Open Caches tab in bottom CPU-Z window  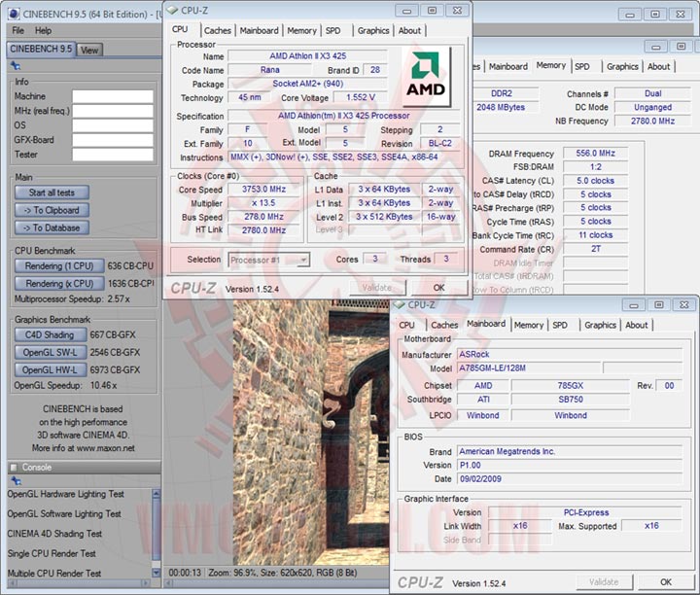(444, 325)
